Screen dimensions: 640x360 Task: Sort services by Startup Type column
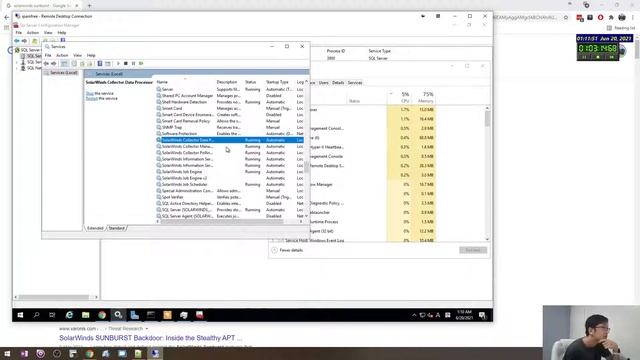coord(277,82)
